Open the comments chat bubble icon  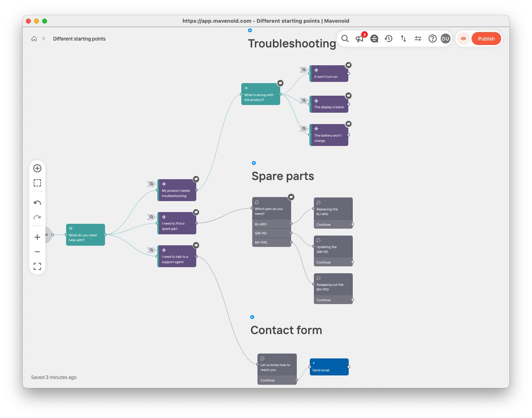(374, 39)
